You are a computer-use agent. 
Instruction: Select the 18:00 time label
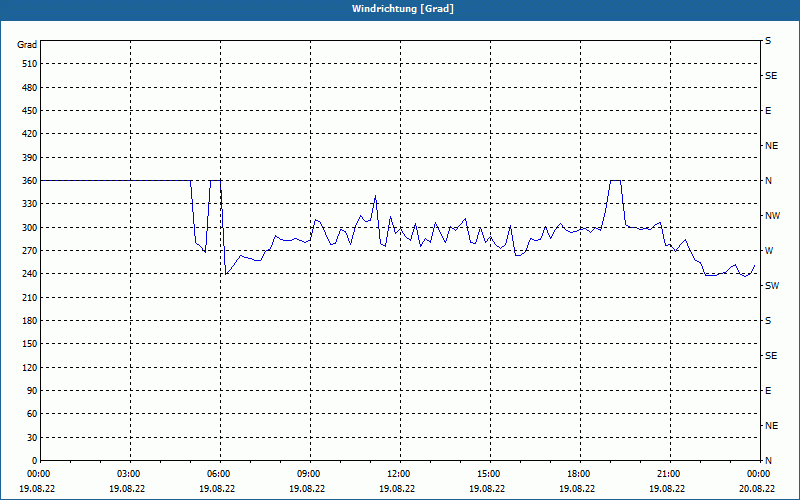click(579, 474)
